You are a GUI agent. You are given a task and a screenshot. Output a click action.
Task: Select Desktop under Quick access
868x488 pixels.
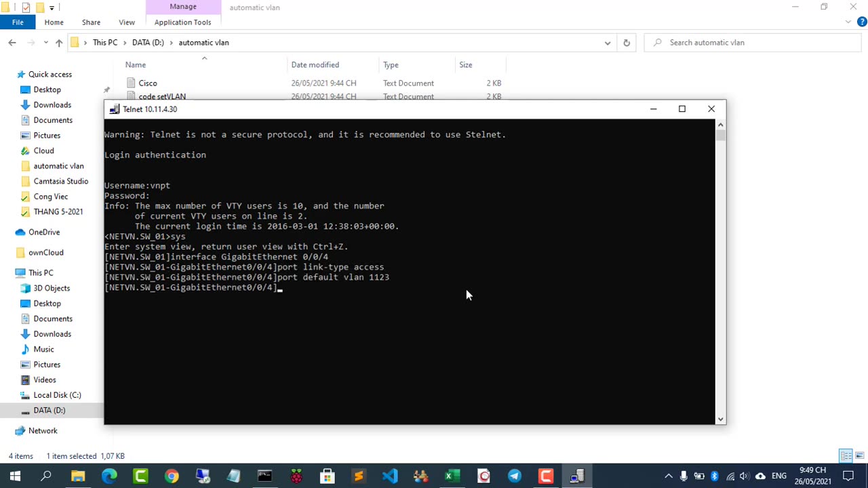point(47,89)
